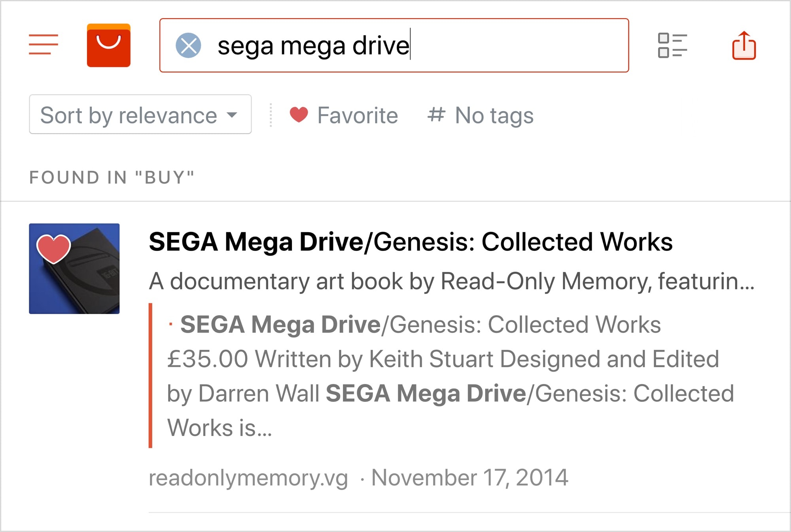Switch to list view using the layout icon
Image resolution: width=791 pixels, height=532 pixels.
(672, 45)
